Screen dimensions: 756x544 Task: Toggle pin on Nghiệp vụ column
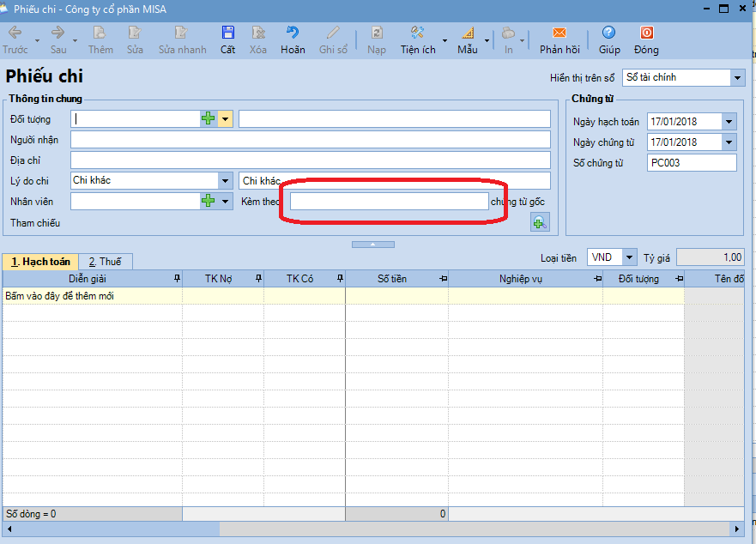click(x=598, y=278)
